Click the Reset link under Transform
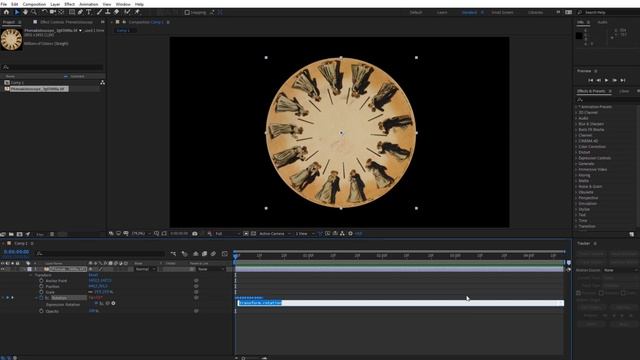The width and height of the screenshot is (640, 360). 93,275
